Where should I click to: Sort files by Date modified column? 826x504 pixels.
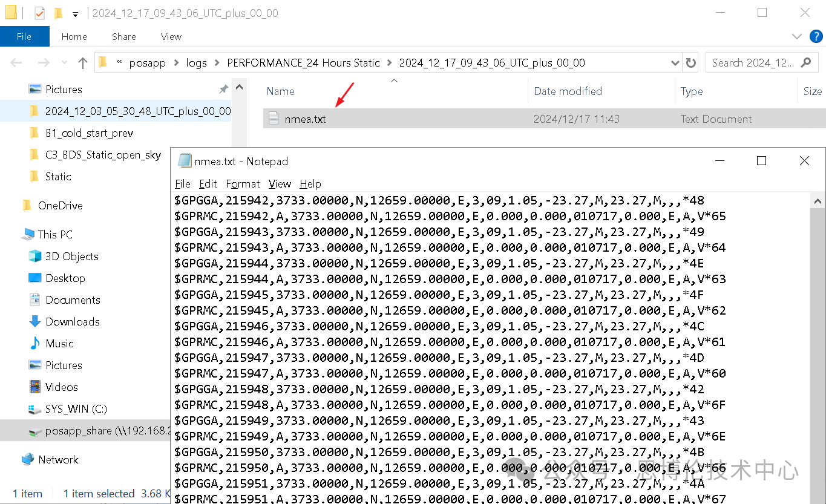tap(568, 91)
